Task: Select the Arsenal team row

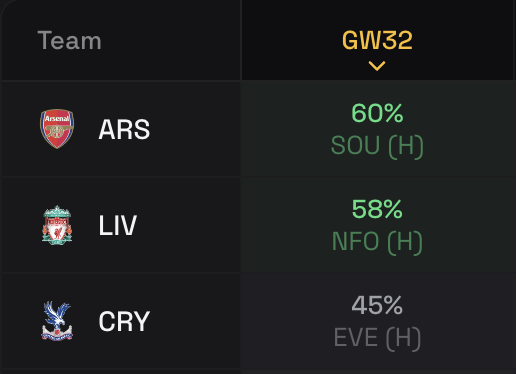Action: (259, 129)
